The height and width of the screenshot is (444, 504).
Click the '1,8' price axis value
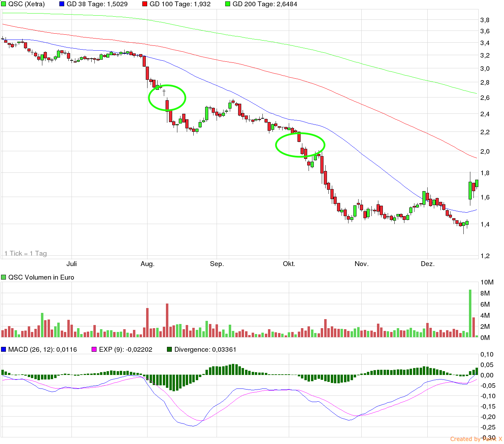tap(485, 173)
